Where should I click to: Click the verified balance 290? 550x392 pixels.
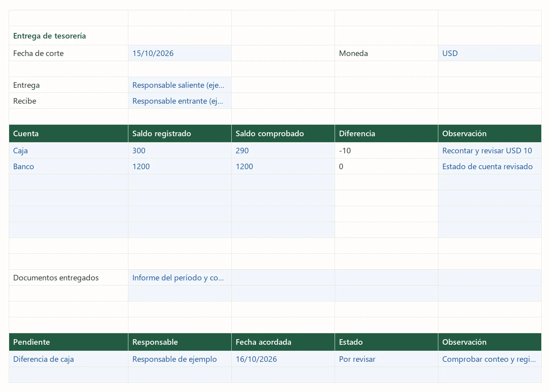283,151
